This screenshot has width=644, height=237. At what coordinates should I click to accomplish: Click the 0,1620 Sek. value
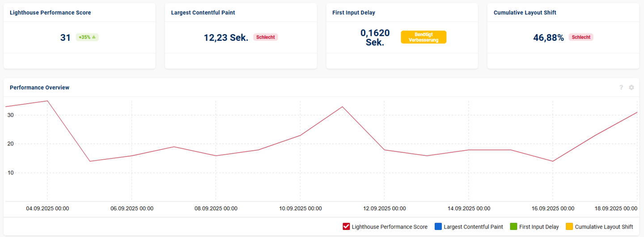[375, 37]
